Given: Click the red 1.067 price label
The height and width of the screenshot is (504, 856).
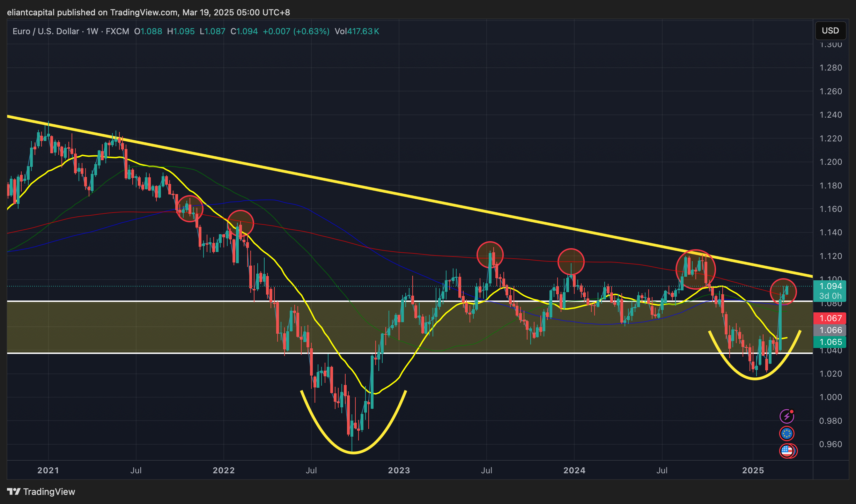Looking at the screenshot, I should (831, 318).
